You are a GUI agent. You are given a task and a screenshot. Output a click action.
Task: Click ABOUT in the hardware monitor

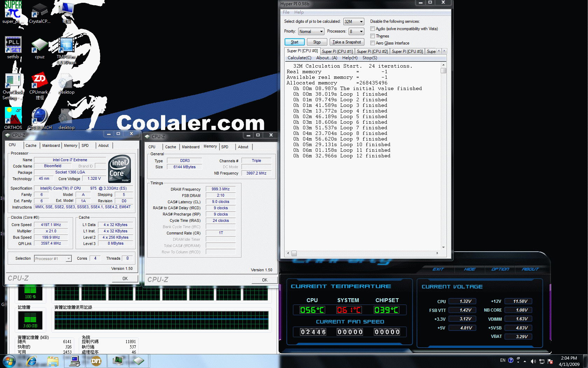pos(530,269)
